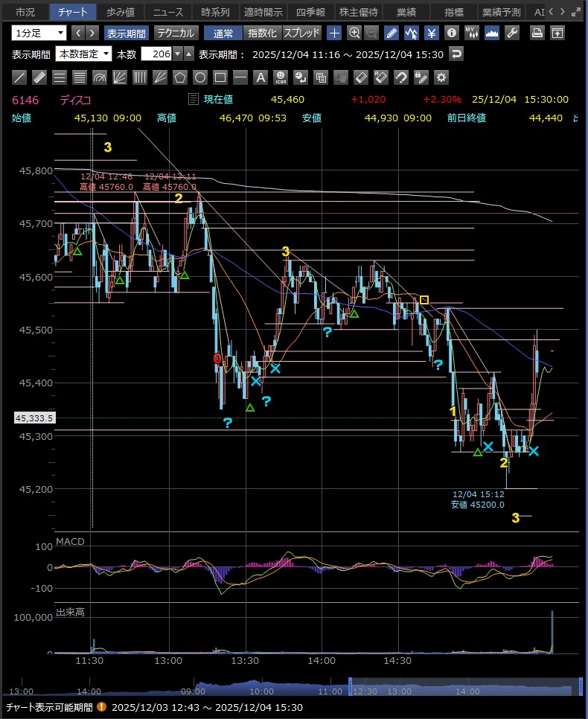
Task: Open the 四季報 tab
Action: [312, 12]
